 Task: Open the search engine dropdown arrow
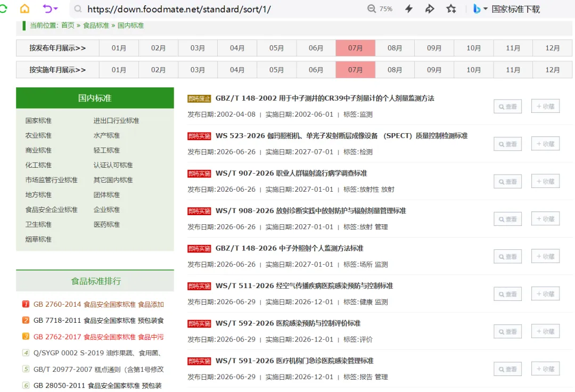[x=486, y=9]
